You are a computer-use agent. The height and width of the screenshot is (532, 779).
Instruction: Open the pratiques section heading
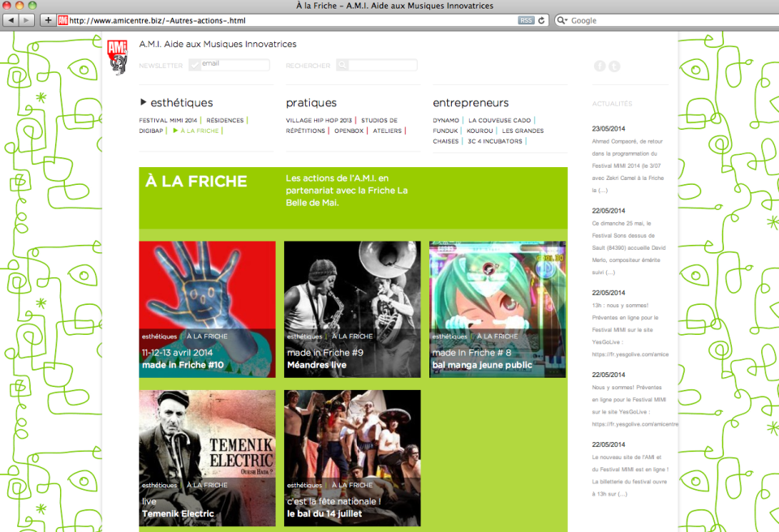click(311, 103)
